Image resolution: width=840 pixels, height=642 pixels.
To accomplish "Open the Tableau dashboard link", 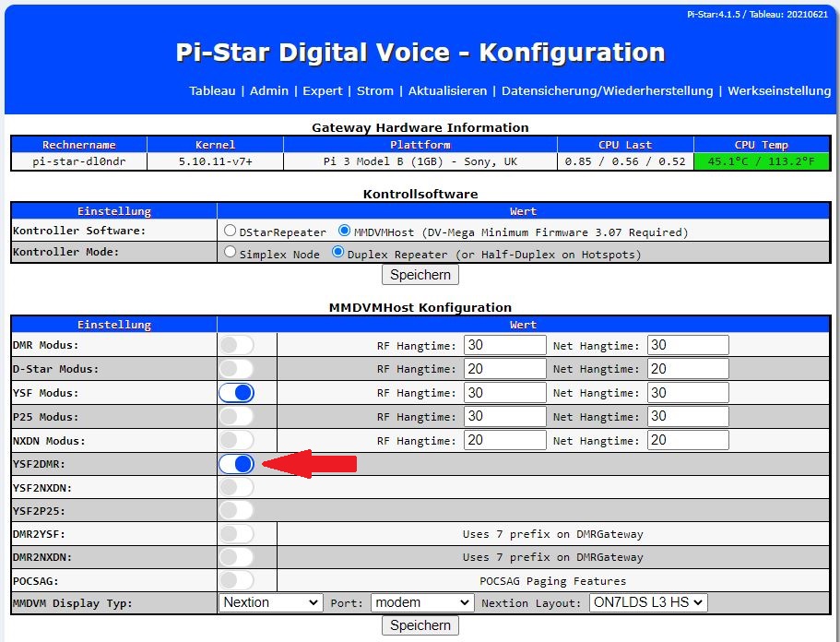I will (212, 90).
